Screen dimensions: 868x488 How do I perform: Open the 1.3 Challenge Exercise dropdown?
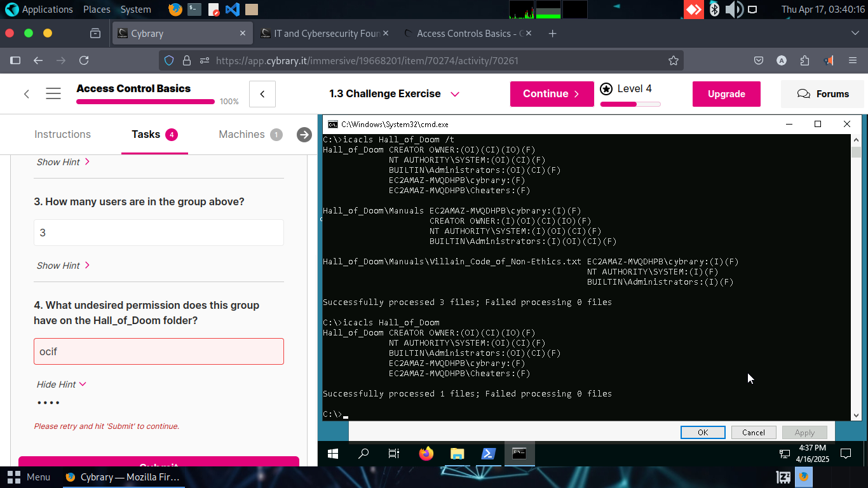coord(455,94)
